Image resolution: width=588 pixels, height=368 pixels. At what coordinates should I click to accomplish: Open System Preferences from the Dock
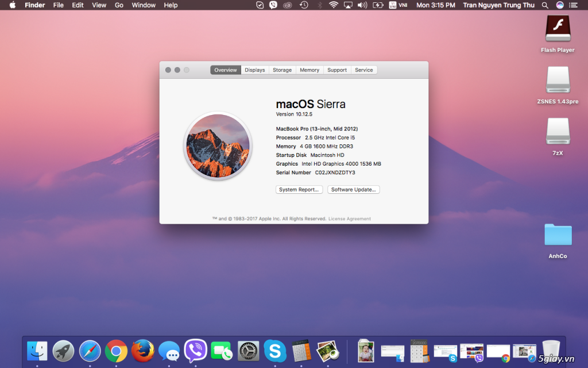[x=248, y=351]
